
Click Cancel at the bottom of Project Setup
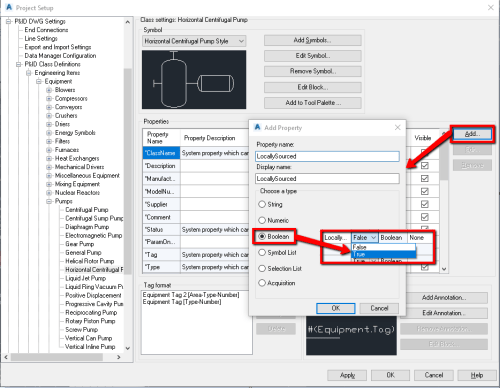[x=434, y=375]
